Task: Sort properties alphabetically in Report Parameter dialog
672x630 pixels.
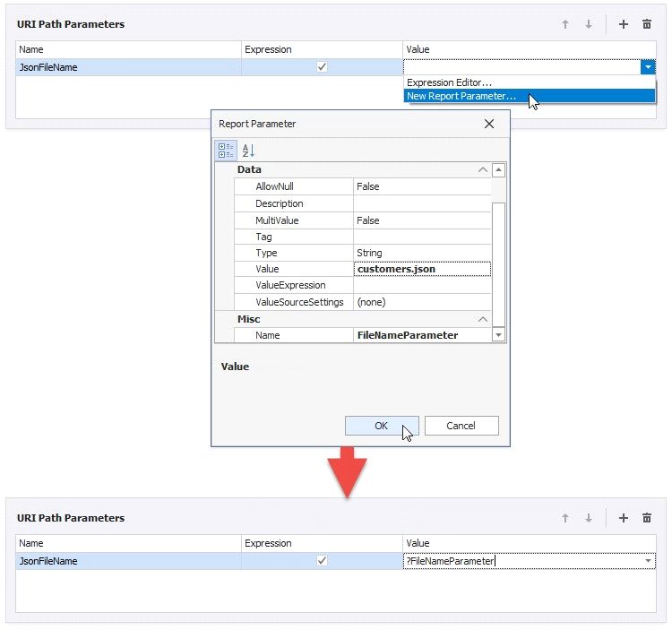Action: pos(248,151)
